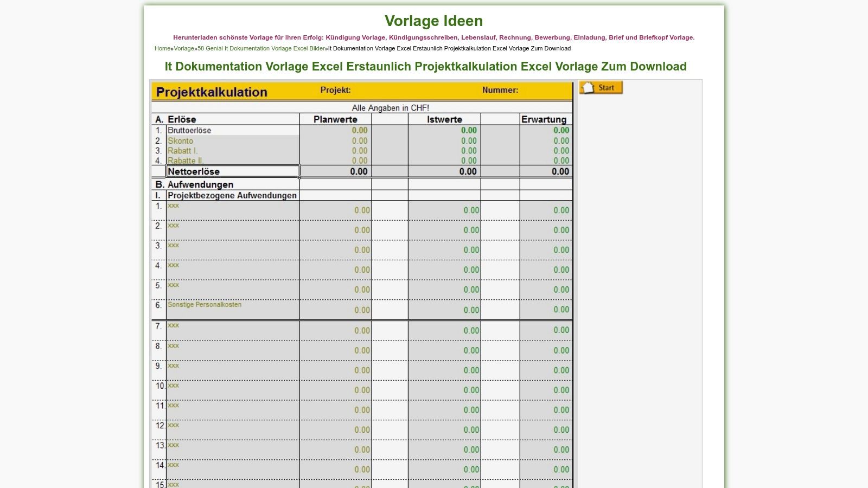
Task: Click the Projektkalkulation title in yellow header
Action: (x=212, y=92)
